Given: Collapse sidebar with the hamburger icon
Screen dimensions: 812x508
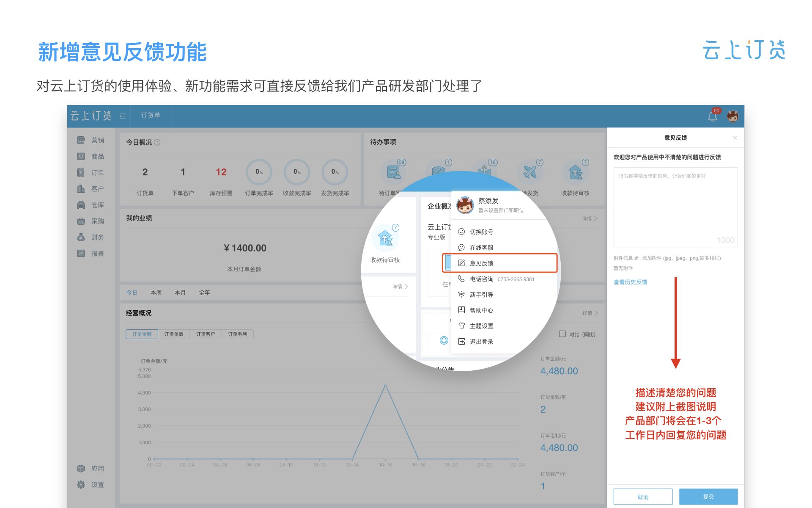Looking at the screenshot, I should [x=123, y=116].
